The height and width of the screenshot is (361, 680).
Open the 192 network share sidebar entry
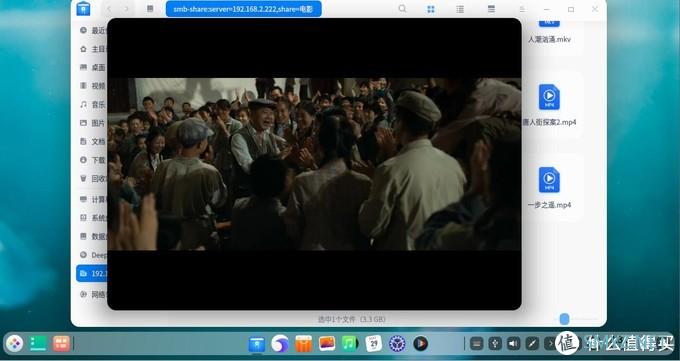pyautogui.click(x=92, y=273)
